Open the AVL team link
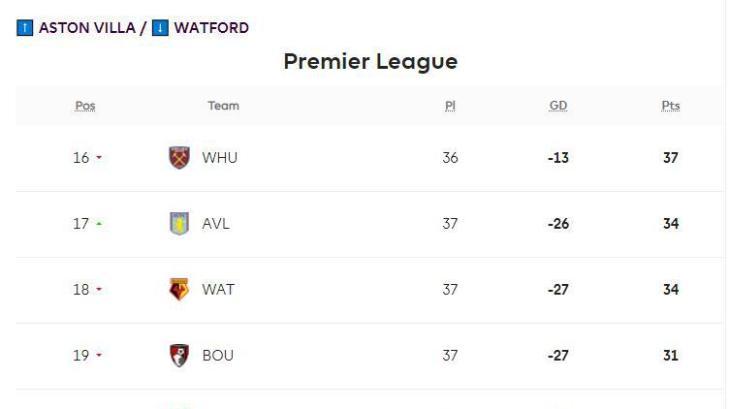The height and width of the screenshot is (409, 730). pyautogui.click(x=216, y=224)
